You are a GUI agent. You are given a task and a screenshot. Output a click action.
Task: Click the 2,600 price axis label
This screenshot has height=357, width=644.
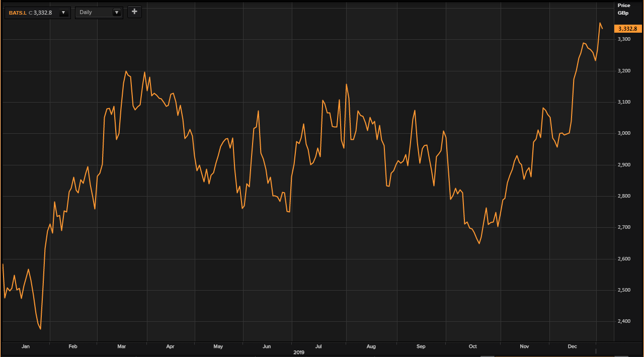pyautogui.click(x=624, y=259)
